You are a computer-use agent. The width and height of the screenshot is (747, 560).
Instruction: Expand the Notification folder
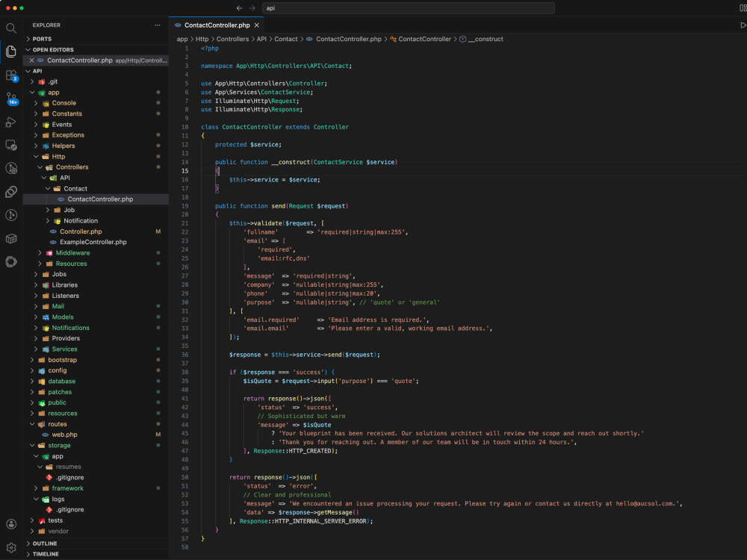point(96,221)
